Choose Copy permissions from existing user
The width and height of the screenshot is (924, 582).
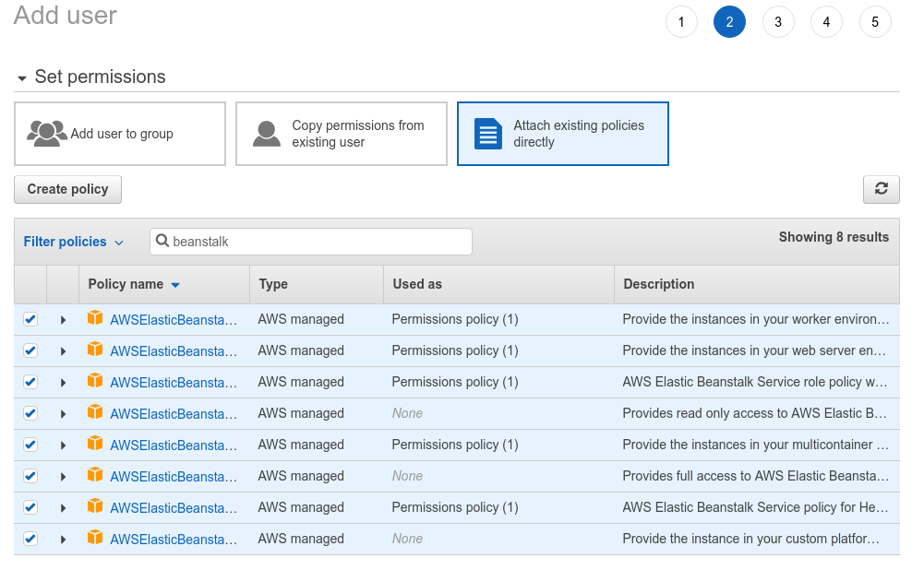point(342,134)
